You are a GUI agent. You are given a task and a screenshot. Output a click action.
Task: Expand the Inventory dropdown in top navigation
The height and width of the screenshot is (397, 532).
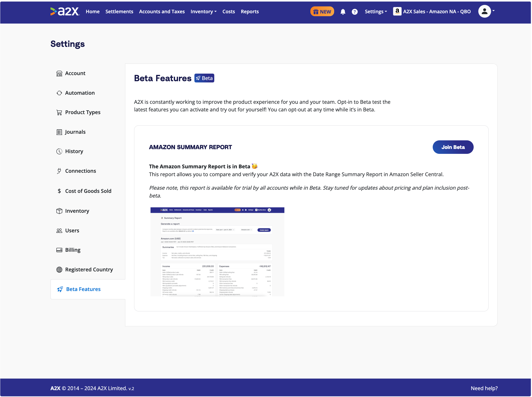tap(203, 12)
